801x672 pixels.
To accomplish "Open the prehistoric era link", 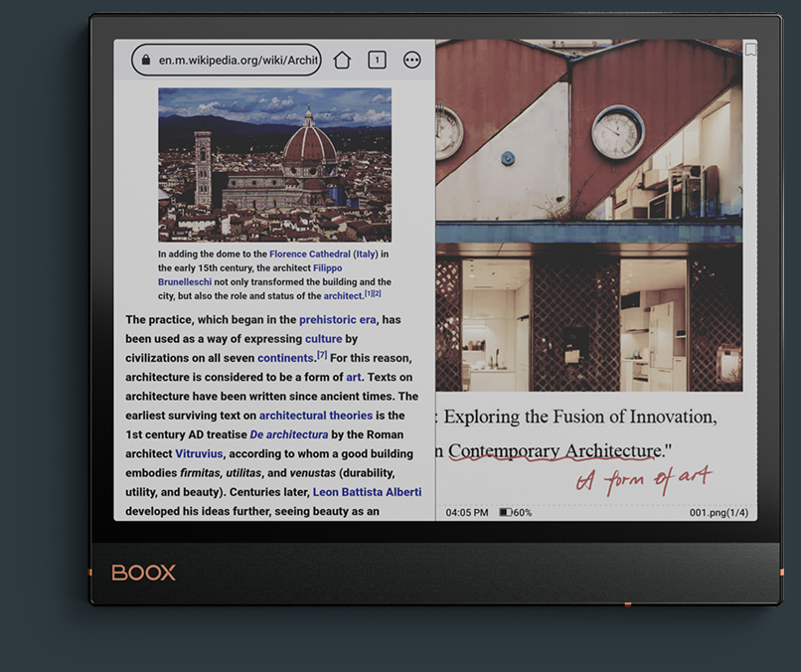I will pos(337,320).
